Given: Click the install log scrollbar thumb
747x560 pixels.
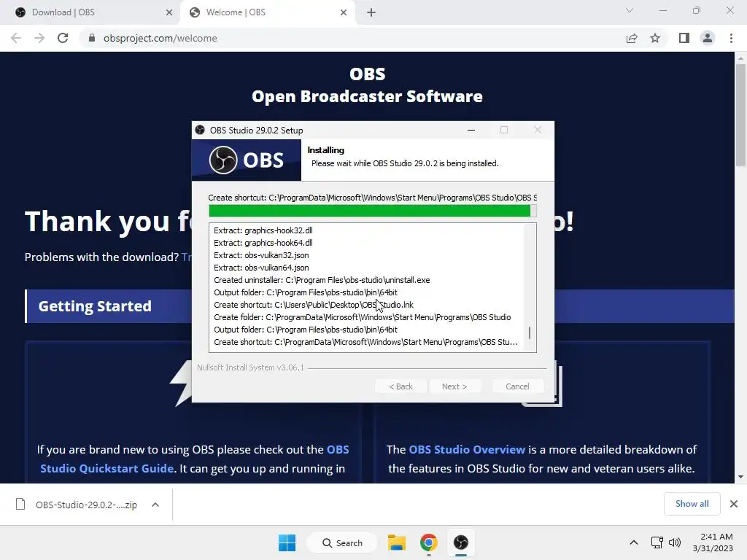Looking at the screenshot, I should pyautogui.click(x=530, y=332).
